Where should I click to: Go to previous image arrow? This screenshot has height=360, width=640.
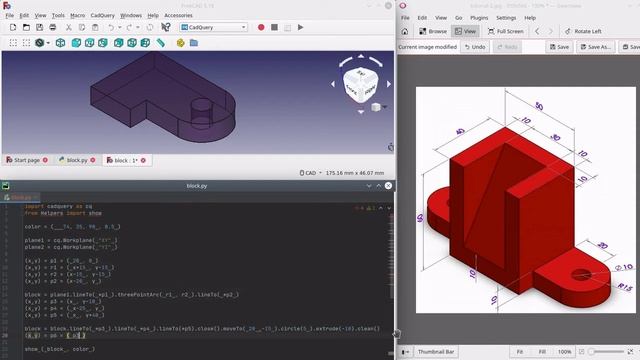point(537,31)
